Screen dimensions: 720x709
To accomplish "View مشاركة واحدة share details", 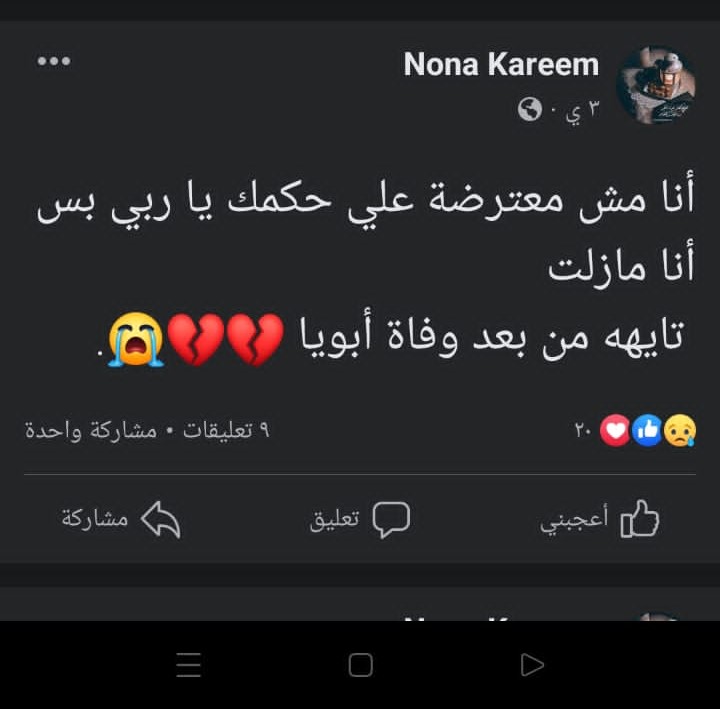I will pyautogui.click(x=91, y=431).
